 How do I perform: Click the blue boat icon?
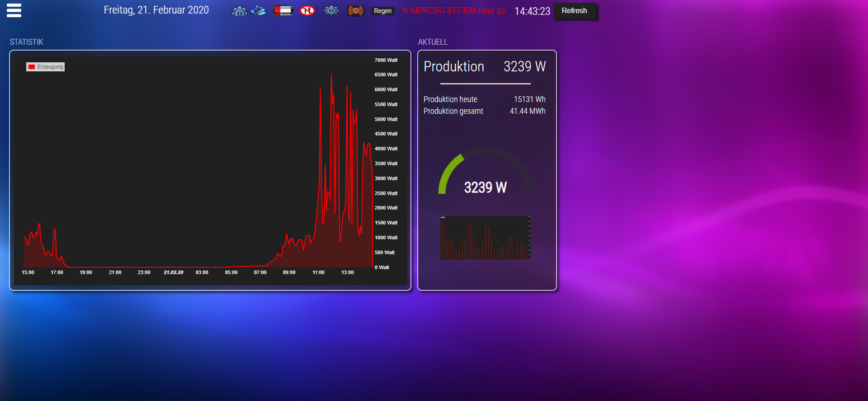coord(259,10)
